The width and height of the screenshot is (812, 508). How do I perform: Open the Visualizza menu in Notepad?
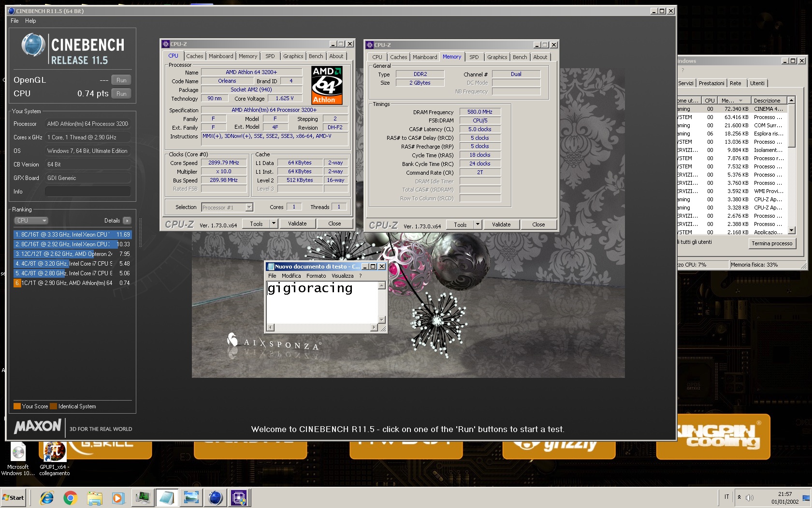point(343,276)
